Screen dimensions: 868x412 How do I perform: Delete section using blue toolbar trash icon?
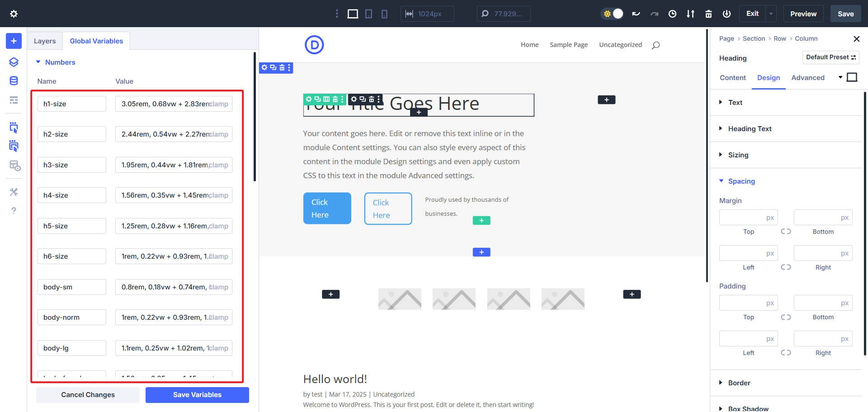(282, 67)
